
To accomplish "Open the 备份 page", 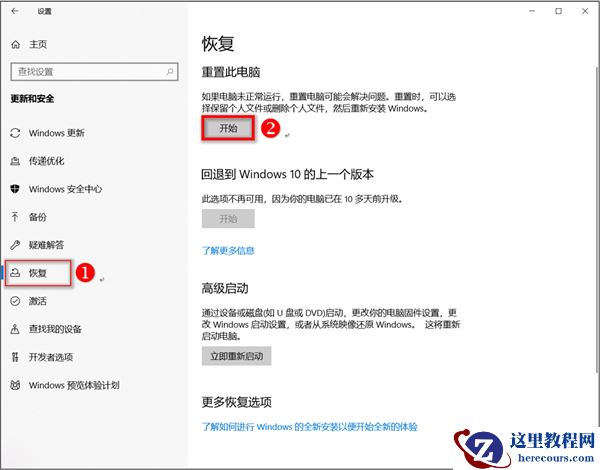I will (x=38, y=217).
